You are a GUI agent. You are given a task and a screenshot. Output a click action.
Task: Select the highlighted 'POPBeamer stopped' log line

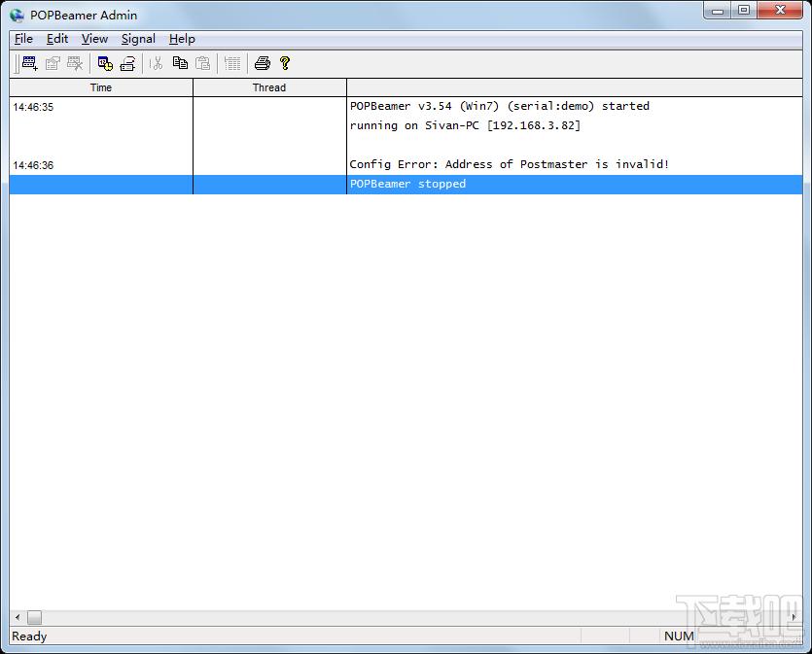[x=406, y=185]
